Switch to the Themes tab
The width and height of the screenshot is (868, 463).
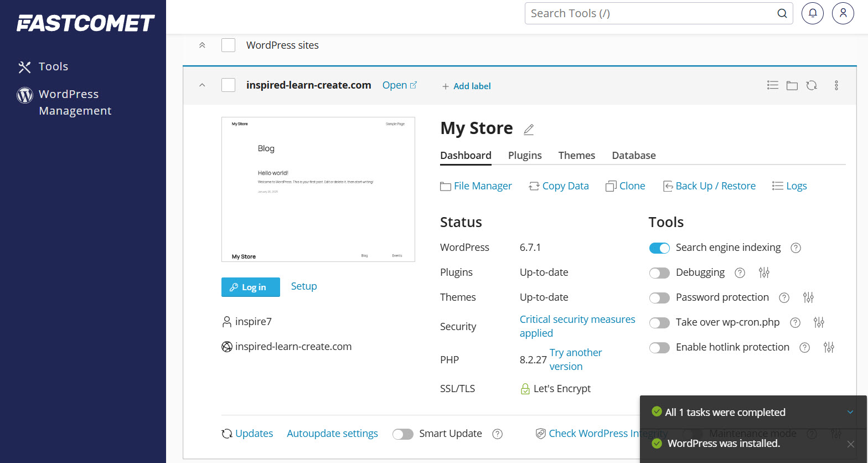coord(577,156)
